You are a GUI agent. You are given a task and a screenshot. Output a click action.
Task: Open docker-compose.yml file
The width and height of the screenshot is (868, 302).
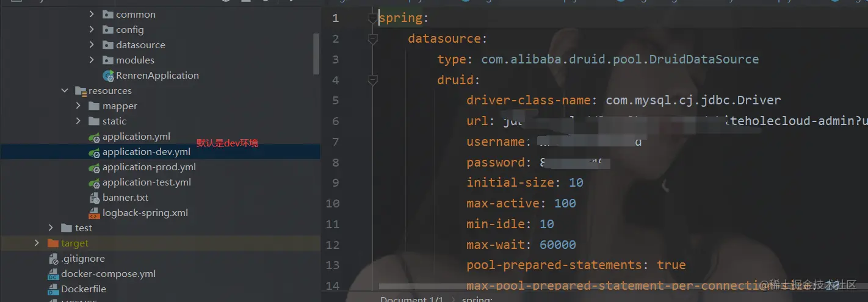[x=108, y=274]
